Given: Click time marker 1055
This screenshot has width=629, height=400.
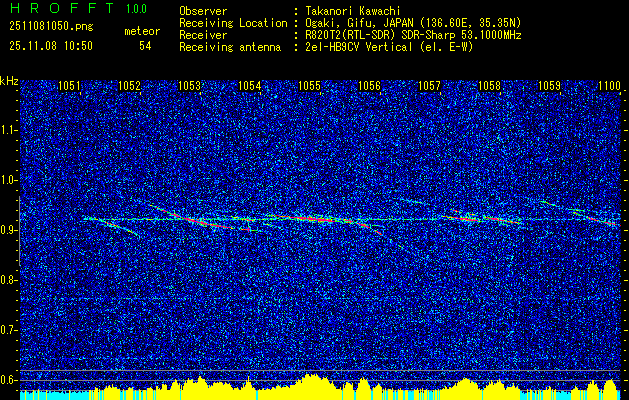Looking at the screenshot, I should (310, 85).
